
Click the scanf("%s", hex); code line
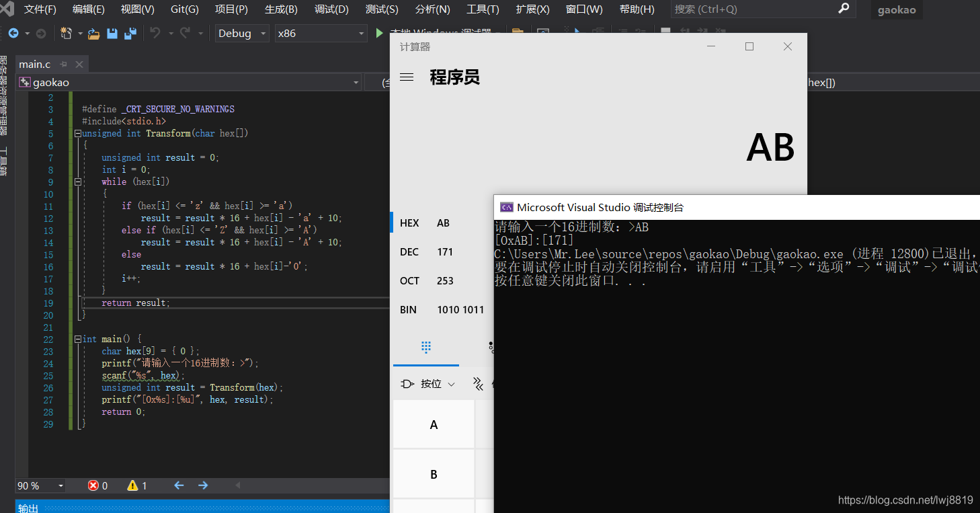pos(142,376)
